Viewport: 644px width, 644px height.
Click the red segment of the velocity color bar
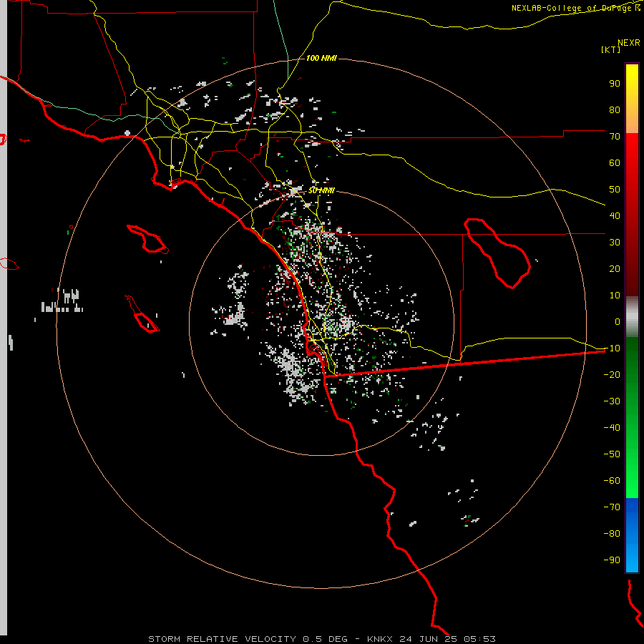point(632,215)
